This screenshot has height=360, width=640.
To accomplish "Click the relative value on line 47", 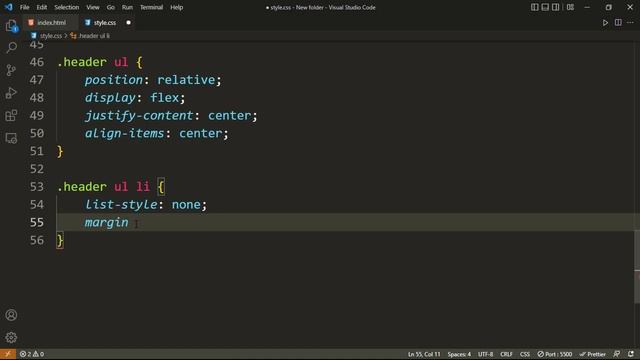I will [186, 80].
